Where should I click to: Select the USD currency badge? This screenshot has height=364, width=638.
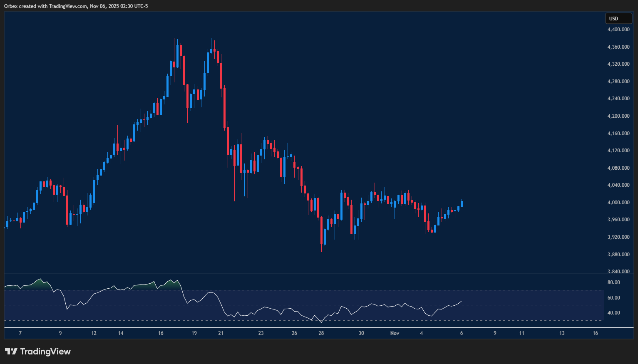point(618,18)
